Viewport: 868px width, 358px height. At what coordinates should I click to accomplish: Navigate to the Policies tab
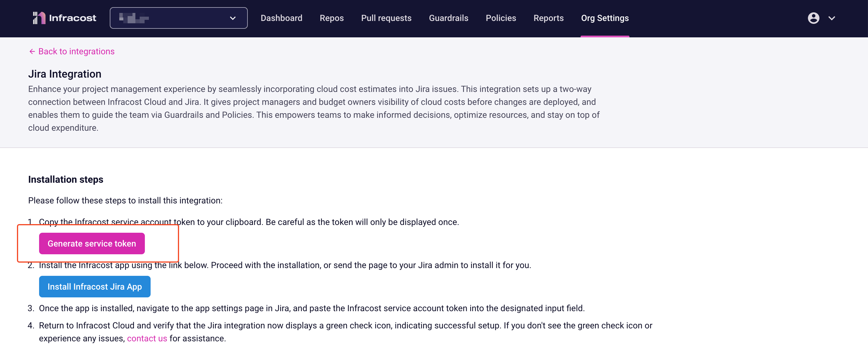click(x=500, y=18)
